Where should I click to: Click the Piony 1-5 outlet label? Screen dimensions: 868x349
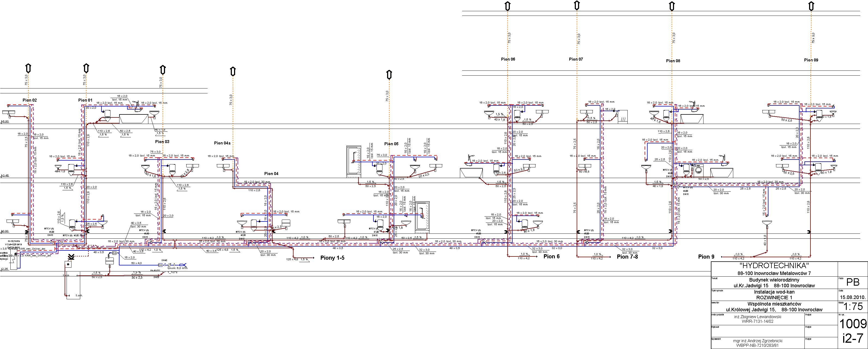pyautogui.click(x=332, y=258)
